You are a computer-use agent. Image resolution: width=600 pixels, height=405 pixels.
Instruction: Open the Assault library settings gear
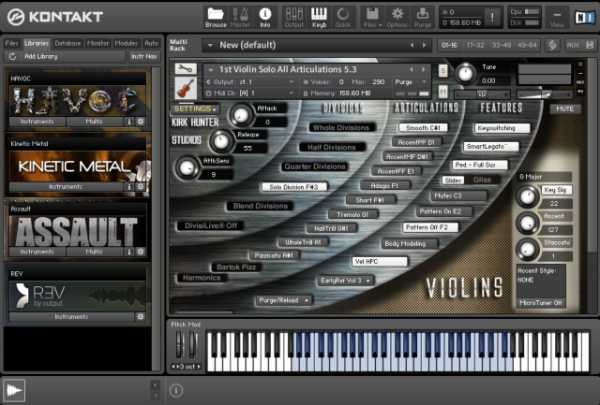pyautogui.click(x=140, y=252)
